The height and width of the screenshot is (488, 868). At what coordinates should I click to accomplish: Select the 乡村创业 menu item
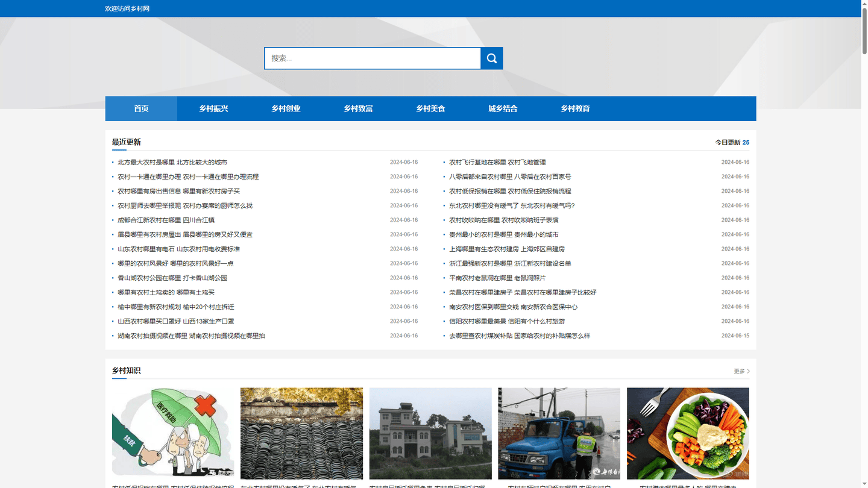coord(286,109)
